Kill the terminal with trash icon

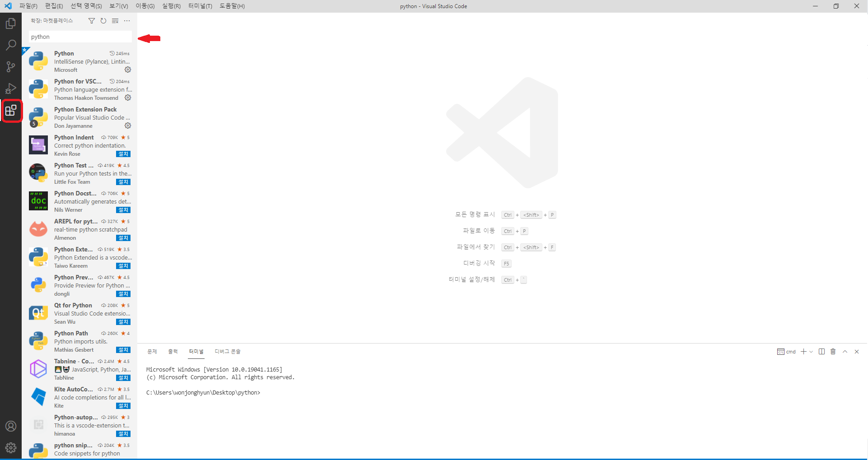click(833, 352)
